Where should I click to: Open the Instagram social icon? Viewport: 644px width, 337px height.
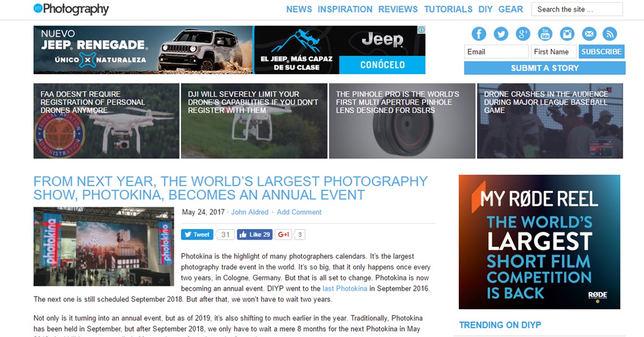point(567,34)
